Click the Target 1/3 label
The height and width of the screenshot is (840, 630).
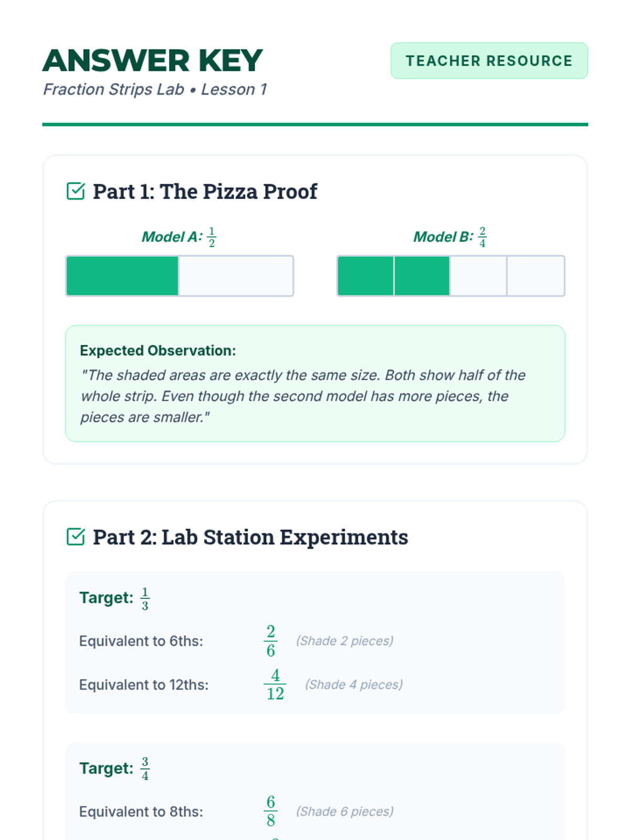click(x=114, y=598)
